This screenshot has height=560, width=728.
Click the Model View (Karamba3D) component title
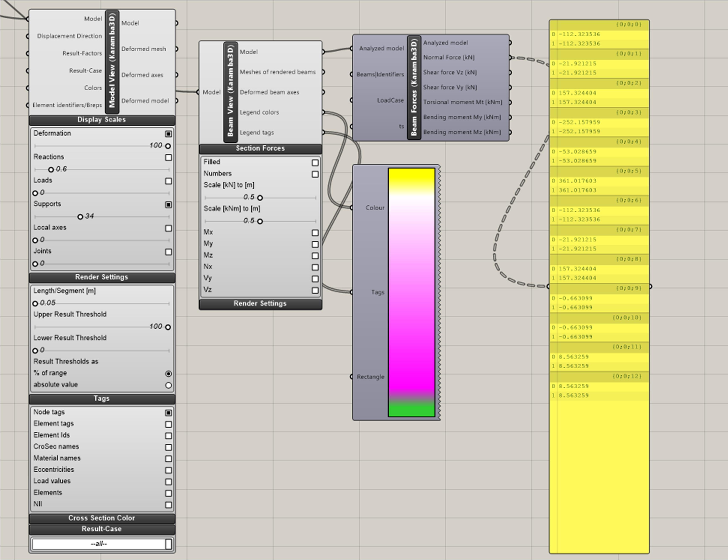click(x=112, y=62)
